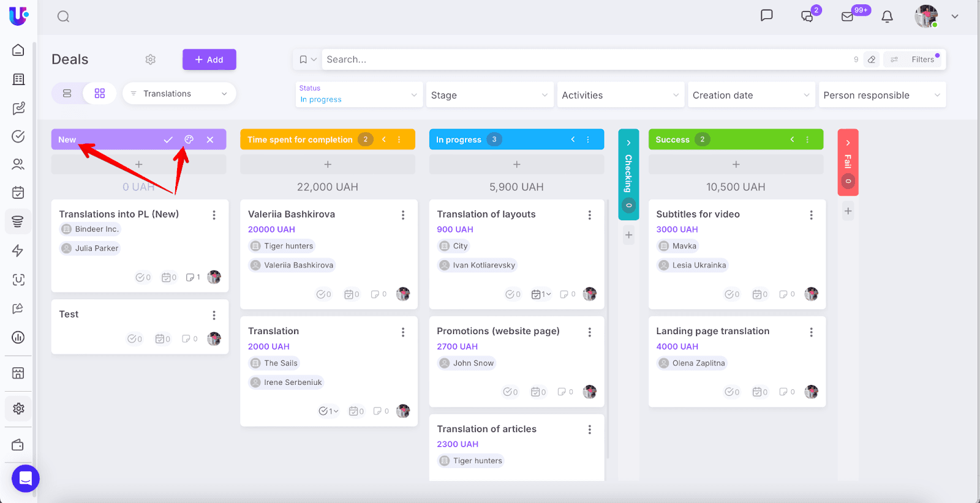Switch to list view layout
The image size is (980, 503).
(x=67, y=94)
